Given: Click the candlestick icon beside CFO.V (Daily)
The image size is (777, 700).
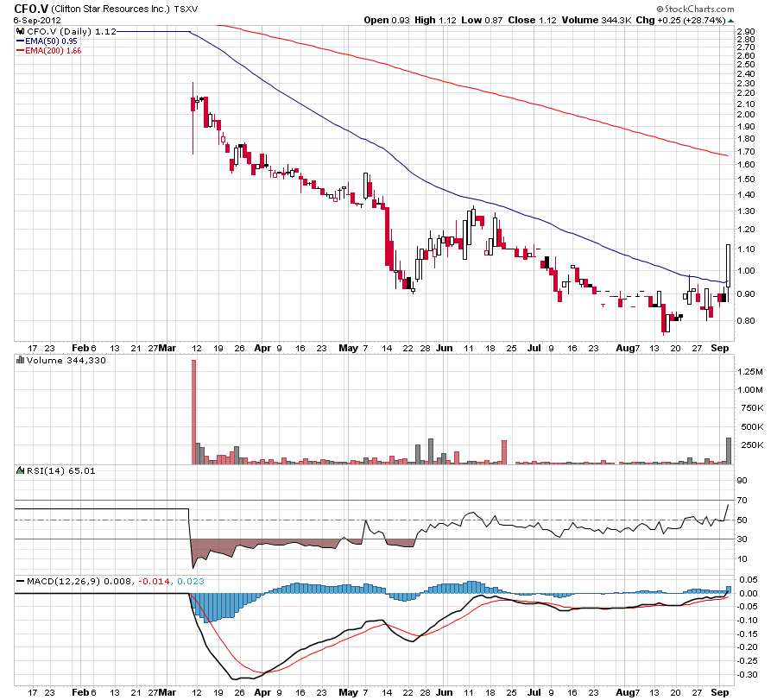Looking at the screenshot, I should [21, 31].
